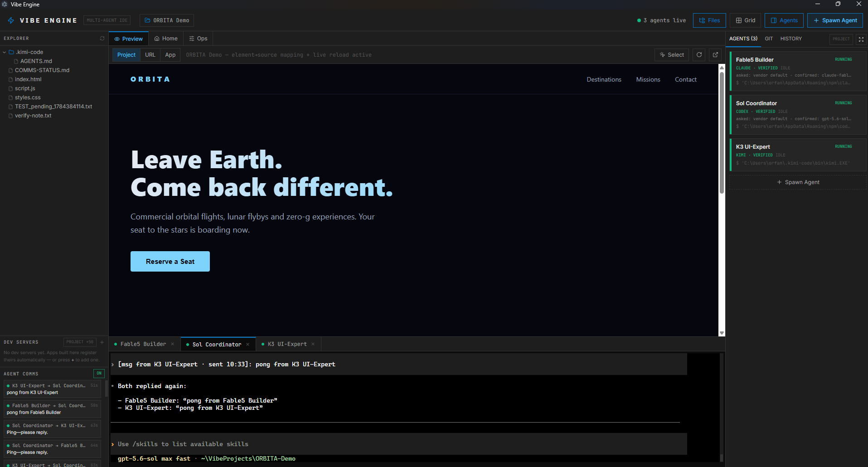Select the Project preview mode
This screenshot has height=467, width=868.
pos(126,55)
